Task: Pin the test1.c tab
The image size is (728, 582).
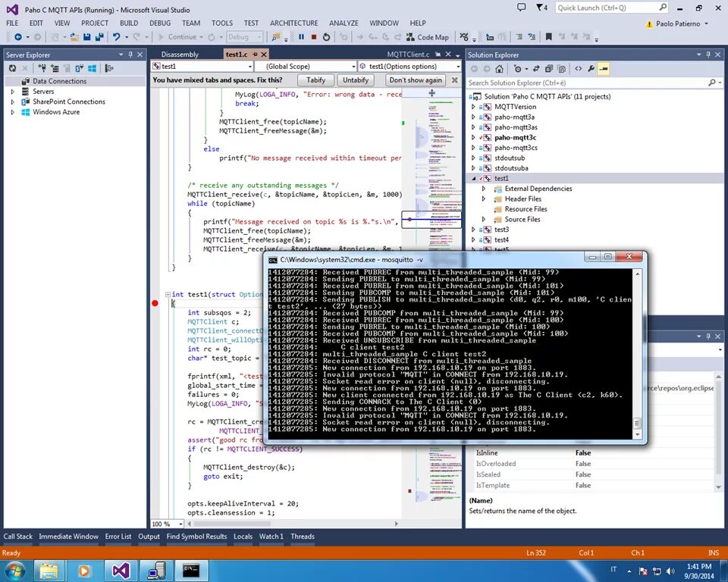Action: (255, 55)
